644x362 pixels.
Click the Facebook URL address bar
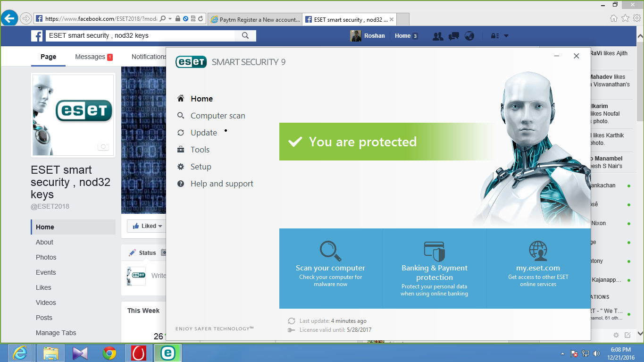point(101,19)
